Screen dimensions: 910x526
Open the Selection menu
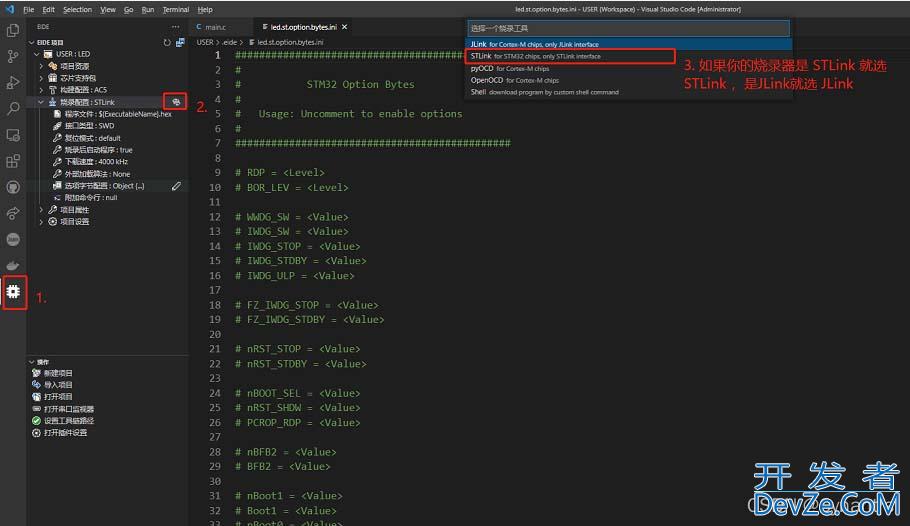[x=77, y=9]
